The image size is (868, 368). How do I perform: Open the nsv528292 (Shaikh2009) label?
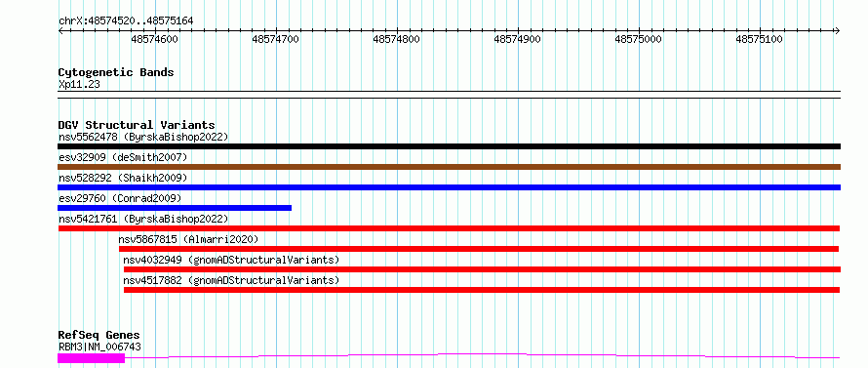[x=123, y=178]
